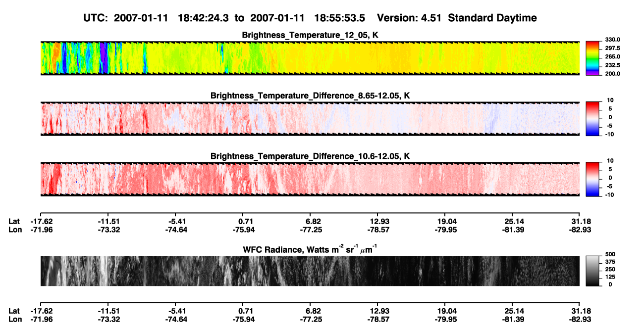Image resolution: width=644 pixels, height=330 pixels.
Task: Click the 8.65-12.05 temperature difference strip
Action: tap(310, 119)
